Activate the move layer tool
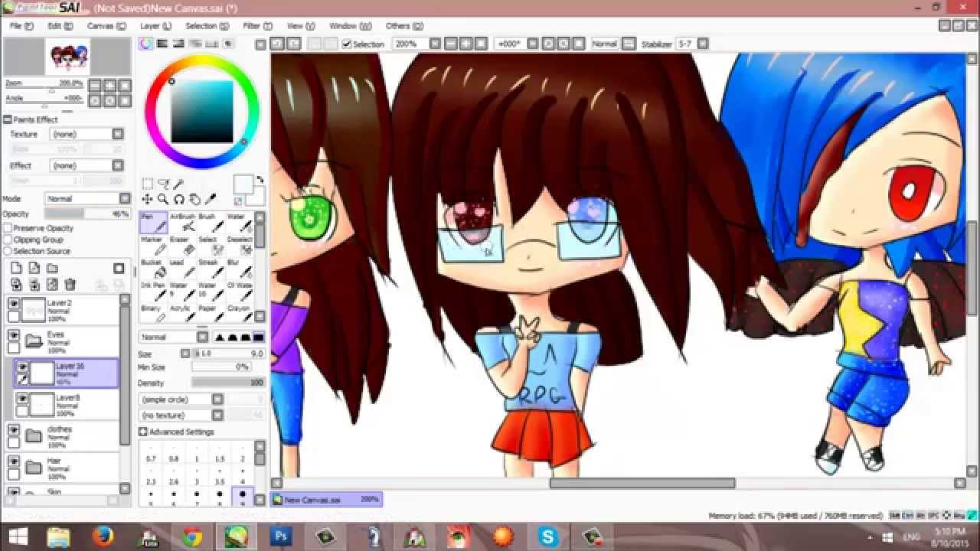 point(147,200)
